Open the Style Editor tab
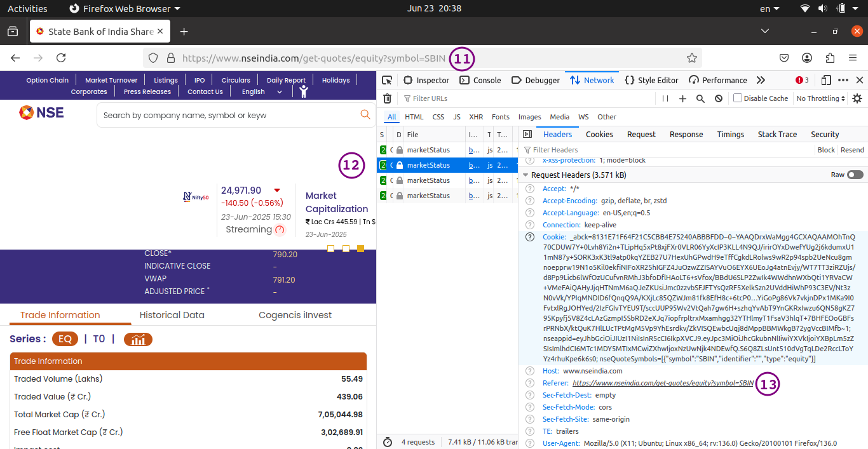Image resolution: width=868 pixels, height=449 pixels. [651, 80]
